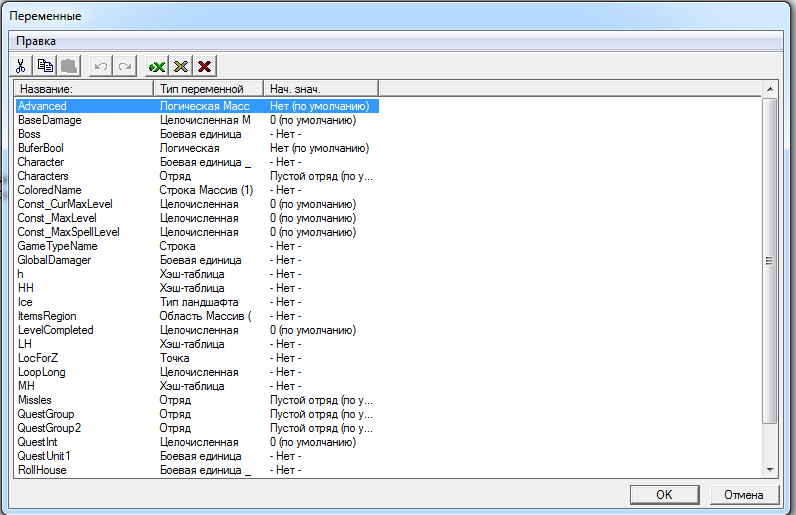Image resolution: width=796 pixels, height=515 pixels.
Task: Click initial value of BuferBool row
Action: point(319,148)
